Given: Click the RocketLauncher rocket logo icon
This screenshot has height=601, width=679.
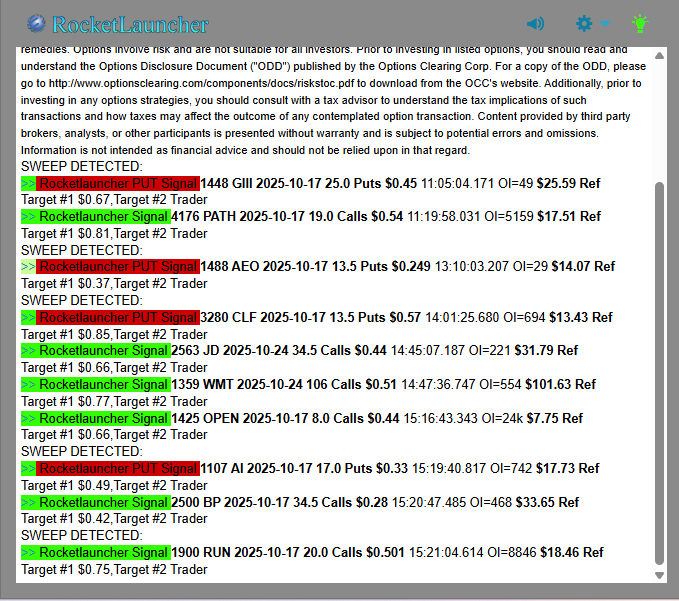Looking at the screenshot, I should tap(37, 24).
